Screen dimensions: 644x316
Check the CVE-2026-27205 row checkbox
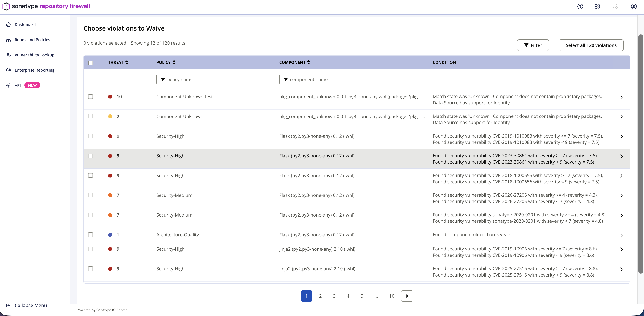[90, 195]
